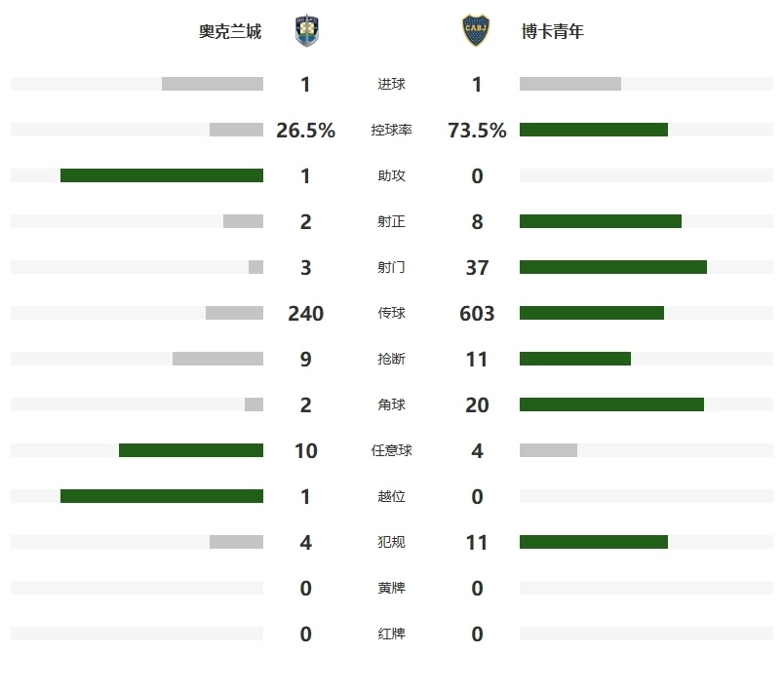Click the Auckland City team crest icon

(x=306, y=31)
